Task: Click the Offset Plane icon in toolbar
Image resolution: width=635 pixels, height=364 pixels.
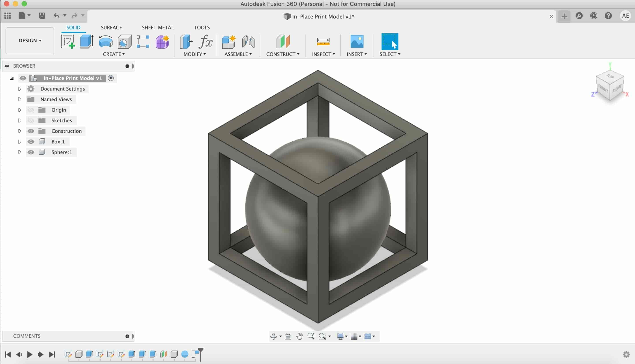Action: click(x=283, y=41)
